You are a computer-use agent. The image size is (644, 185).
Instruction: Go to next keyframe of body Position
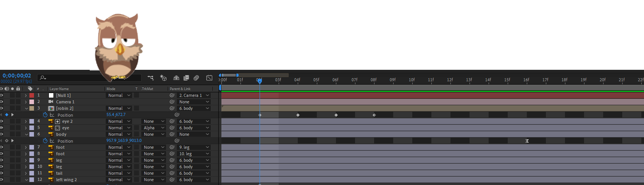pos(13,141)
